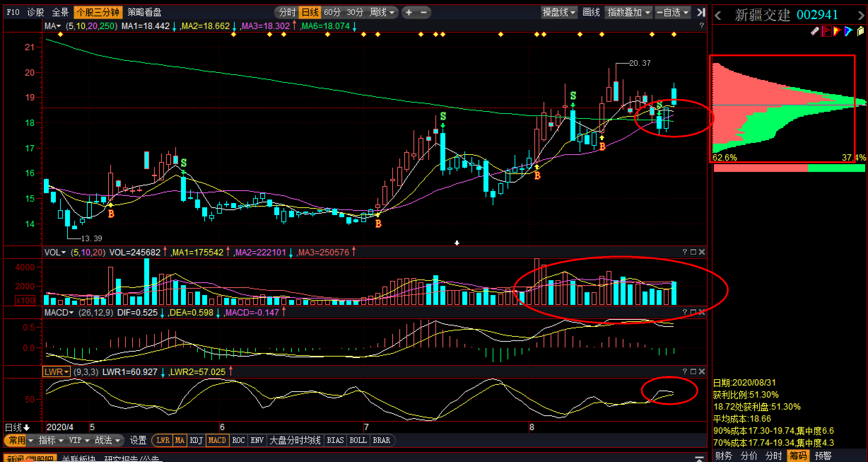Open the LWR indicator dropdown

(57, 372)
